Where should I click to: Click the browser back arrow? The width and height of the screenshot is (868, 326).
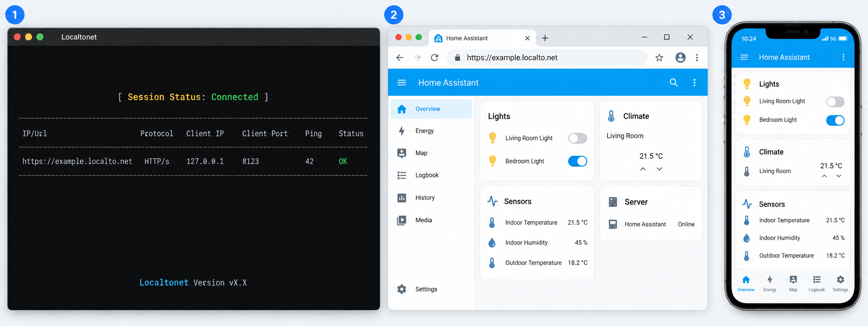[400, 58]
